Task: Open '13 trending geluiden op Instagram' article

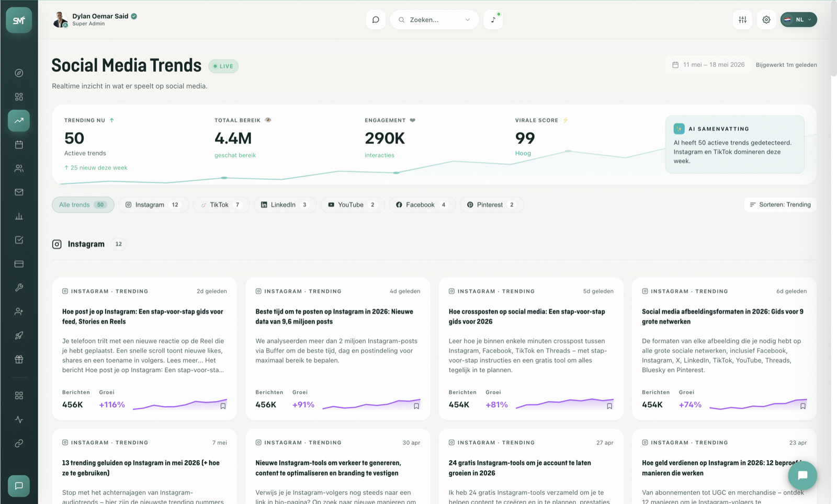Action: click(x=141, y=468)
